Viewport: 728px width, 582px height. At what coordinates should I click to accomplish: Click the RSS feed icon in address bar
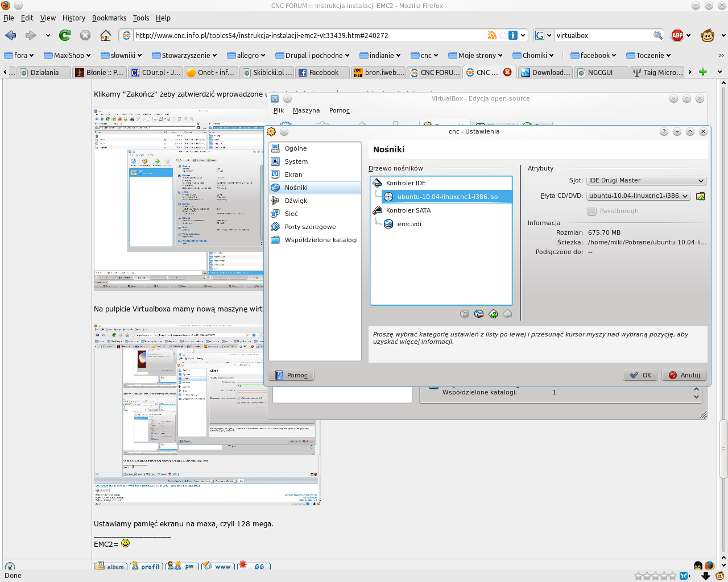(492, 35)
